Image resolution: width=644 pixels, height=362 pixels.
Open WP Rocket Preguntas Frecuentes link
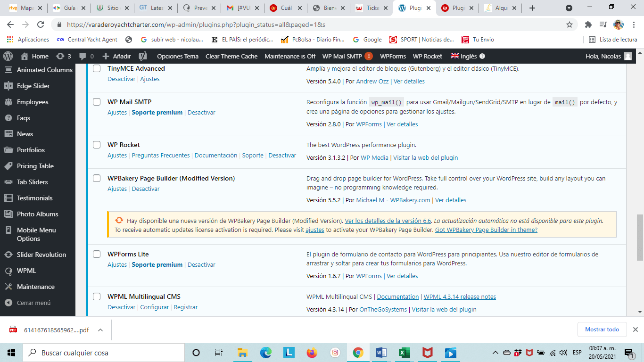click(161, 155)
